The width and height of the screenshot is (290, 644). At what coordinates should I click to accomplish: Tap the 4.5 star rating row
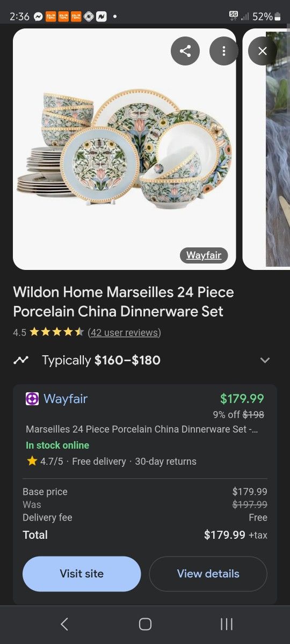[x=87, y=332]
